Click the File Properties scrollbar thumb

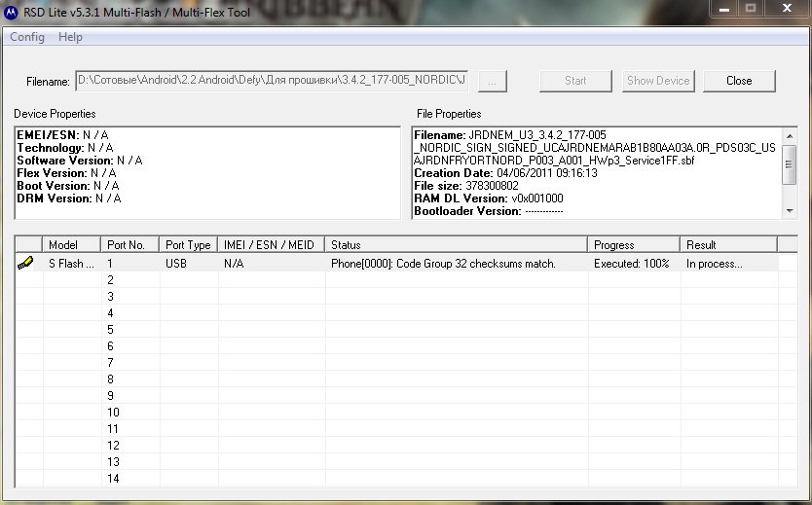(790, 164)
